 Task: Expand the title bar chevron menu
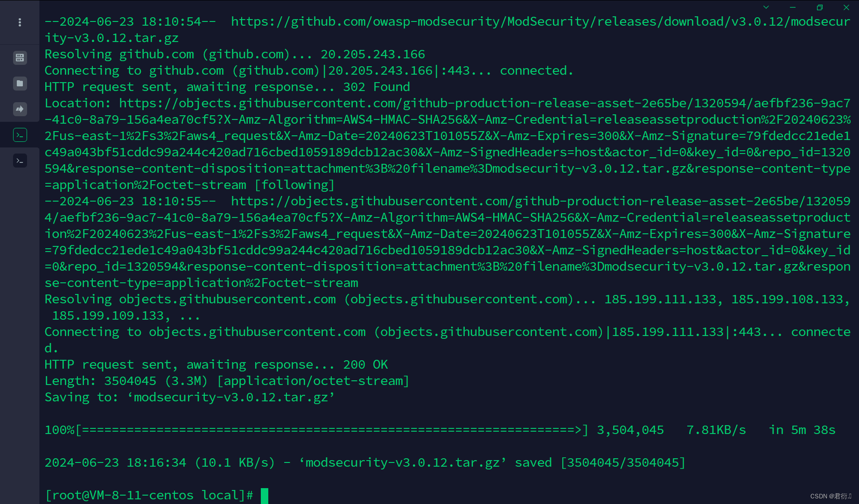point(766,7)
